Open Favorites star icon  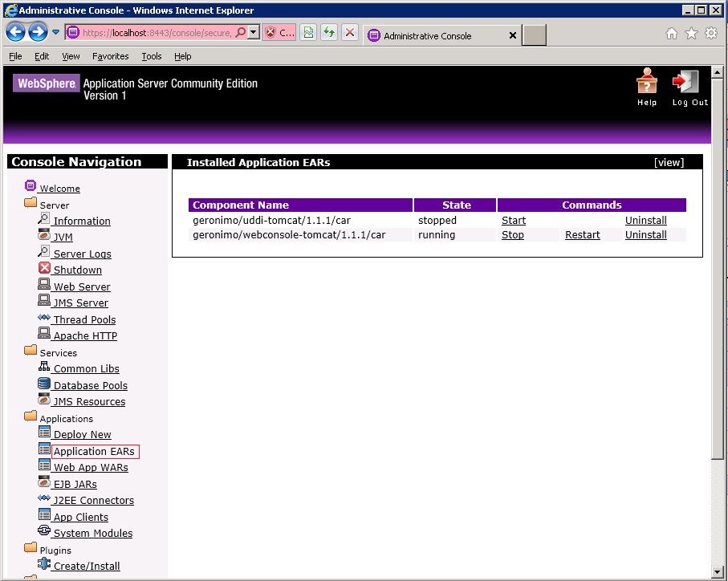(691, 34)
